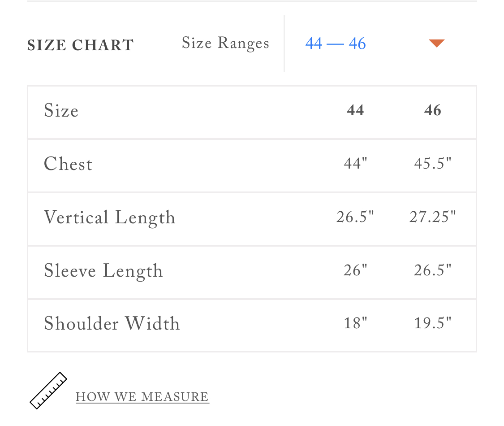The image size is (504, 426).
Task: Select the size 46 column header
Action: pos(432,110)
